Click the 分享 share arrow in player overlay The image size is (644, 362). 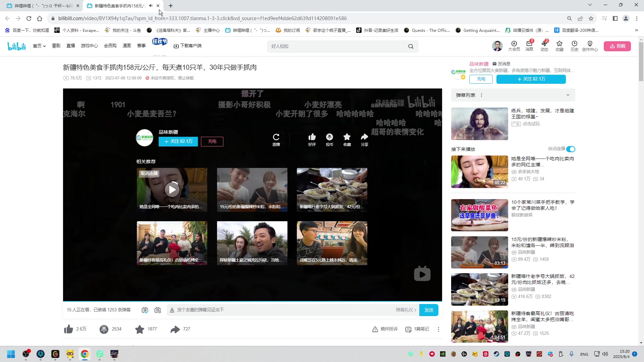pyautogui.click(x=364, y=137)
